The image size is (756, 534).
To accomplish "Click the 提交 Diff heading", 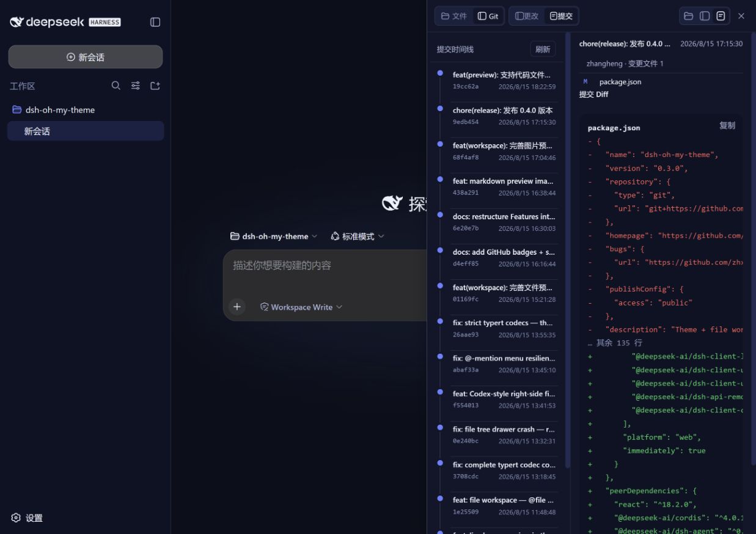I will coord(593,95).
